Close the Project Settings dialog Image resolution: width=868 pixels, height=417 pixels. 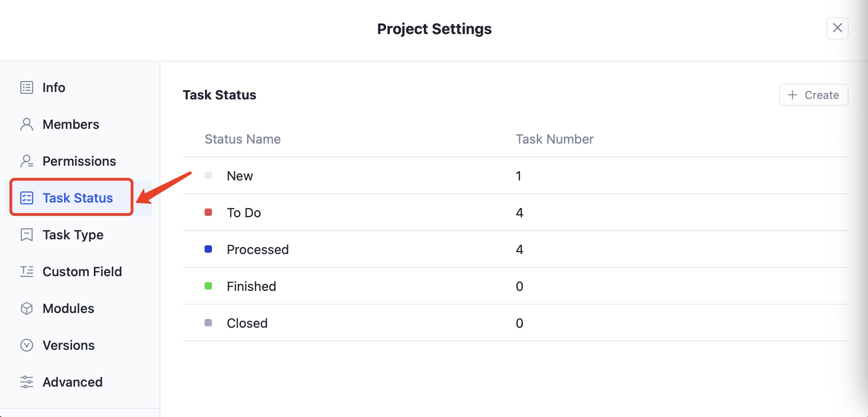pyautogui.click(x=838, y=29)
